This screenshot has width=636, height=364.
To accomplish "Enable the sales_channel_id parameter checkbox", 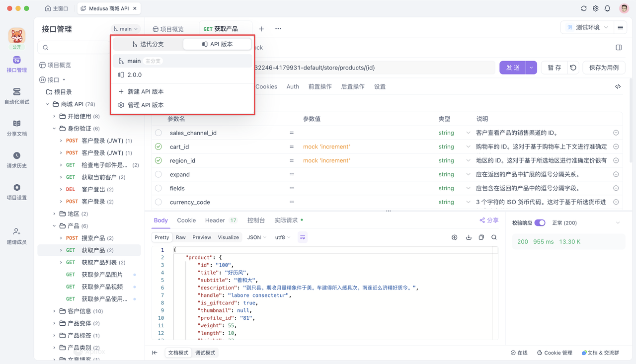I will coord(159,133).
